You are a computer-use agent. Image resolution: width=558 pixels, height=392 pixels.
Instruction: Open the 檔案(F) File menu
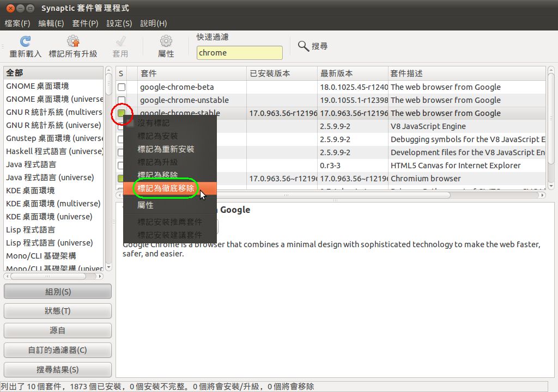17,23
